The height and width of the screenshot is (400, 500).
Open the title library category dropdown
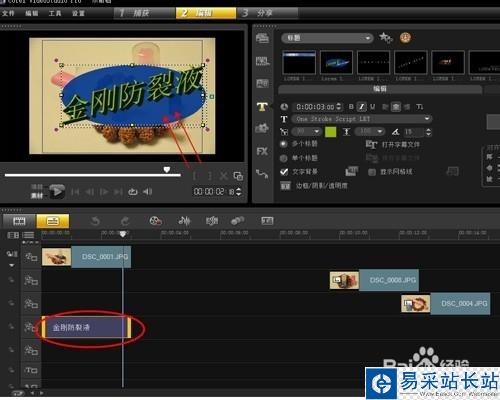point(327,38)
